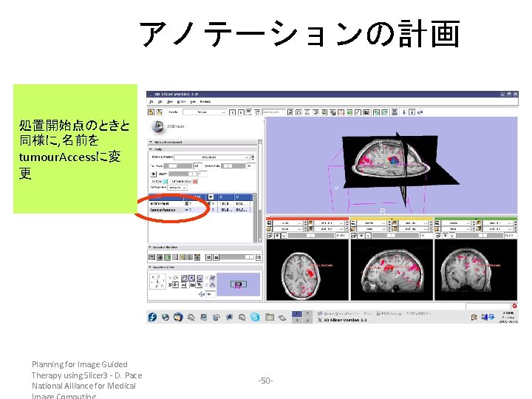532x399 pixels.
Task: Click the Y column header in fiducial table
Action: 243,197
